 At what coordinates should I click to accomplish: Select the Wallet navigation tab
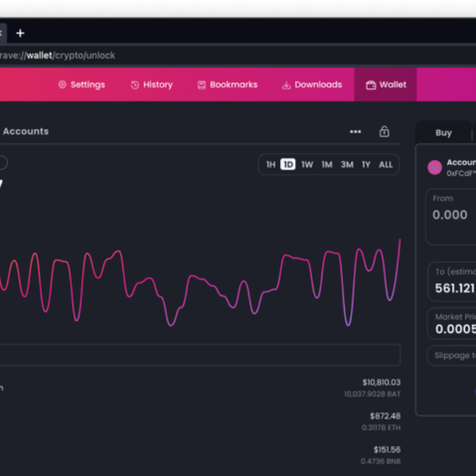point(386,85)
